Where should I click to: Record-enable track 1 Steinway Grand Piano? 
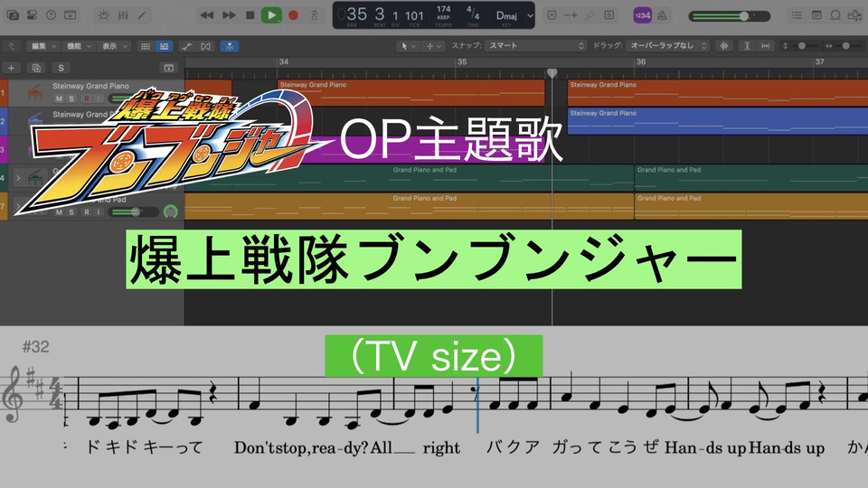pos(87,99)
